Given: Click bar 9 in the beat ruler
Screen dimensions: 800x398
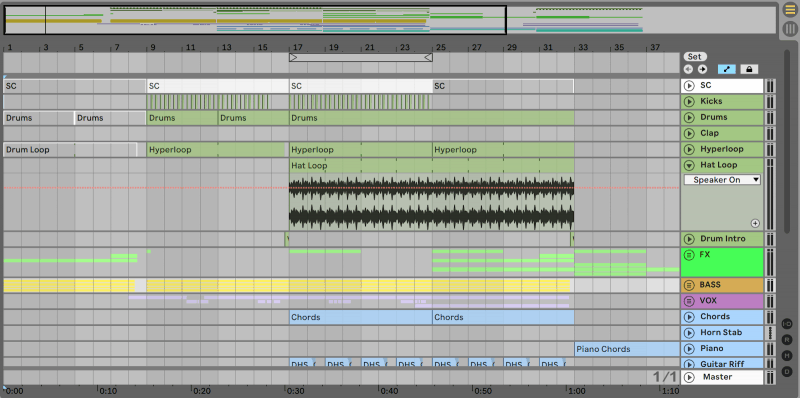Looking at the screenshot, I should (152, 47).
